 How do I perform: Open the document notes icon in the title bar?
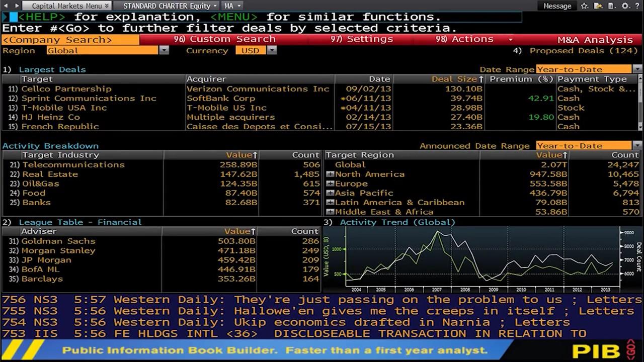point(611,6)
